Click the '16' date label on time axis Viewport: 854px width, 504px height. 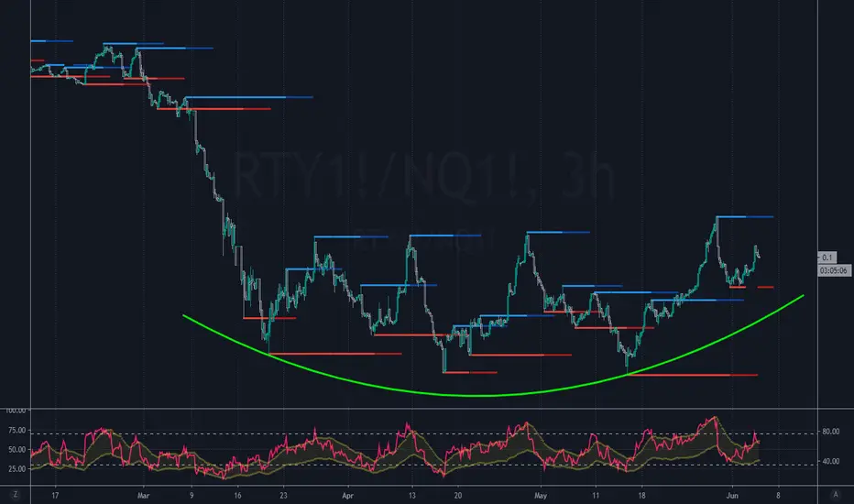237,496
